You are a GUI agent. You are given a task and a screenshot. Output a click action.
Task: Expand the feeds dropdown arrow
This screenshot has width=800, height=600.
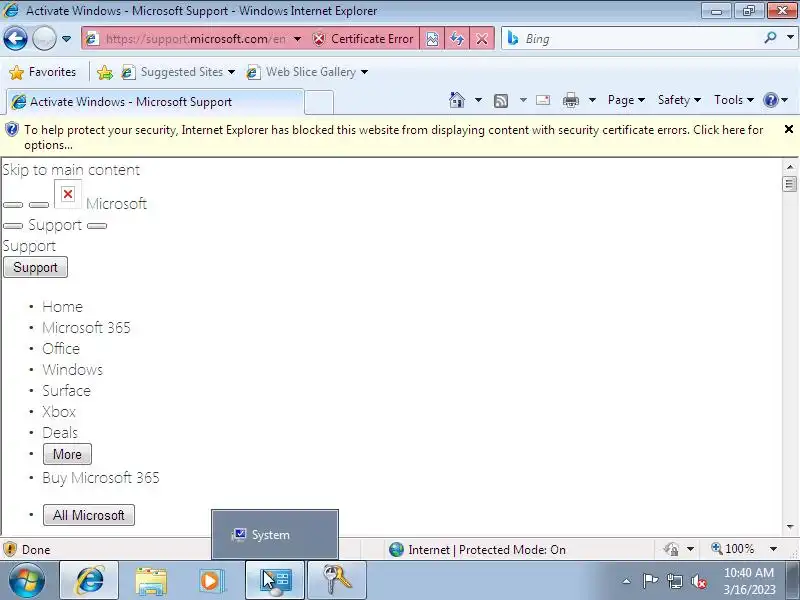click(523, 100)
